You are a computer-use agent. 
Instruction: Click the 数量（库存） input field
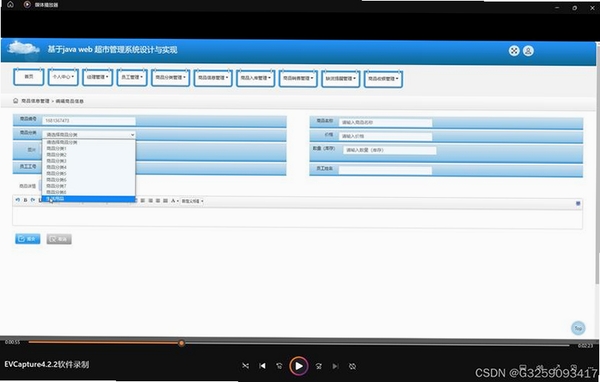[x=390, y=150]
